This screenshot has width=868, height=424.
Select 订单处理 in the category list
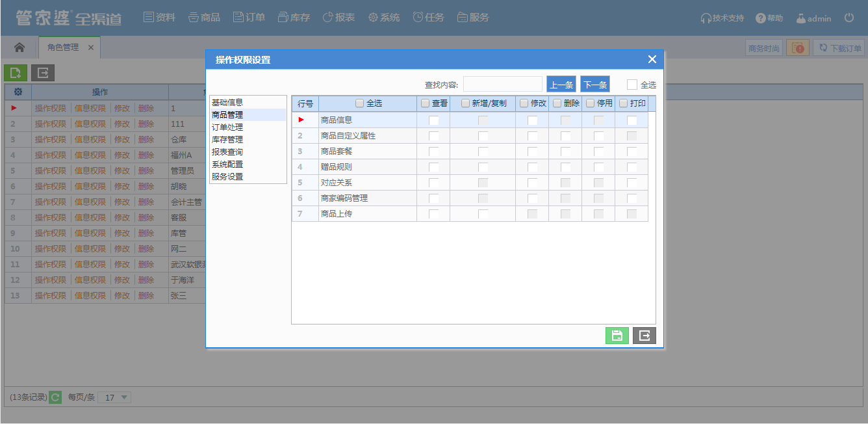tap(227, 127)
